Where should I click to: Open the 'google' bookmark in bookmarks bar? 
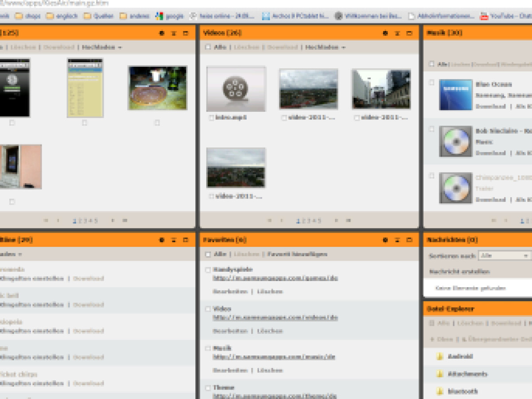click(169, 16)
